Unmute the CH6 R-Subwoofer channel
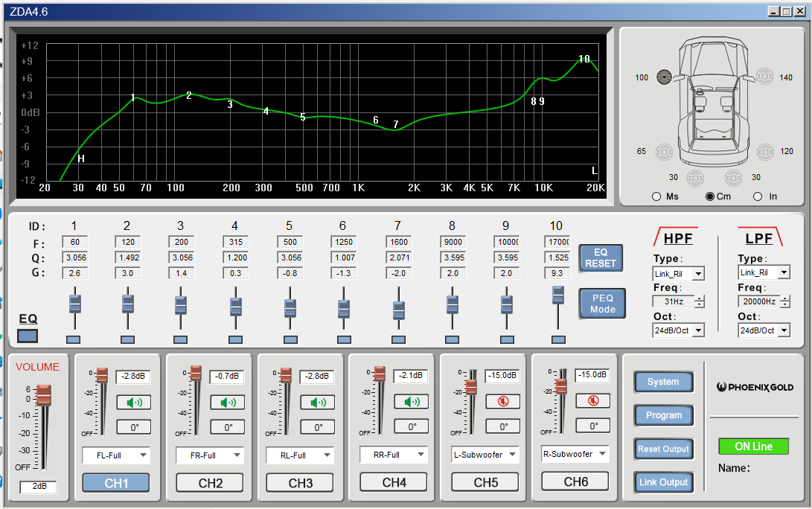The height and width of the screenshot is (509, 812). [x=593, y=400]
